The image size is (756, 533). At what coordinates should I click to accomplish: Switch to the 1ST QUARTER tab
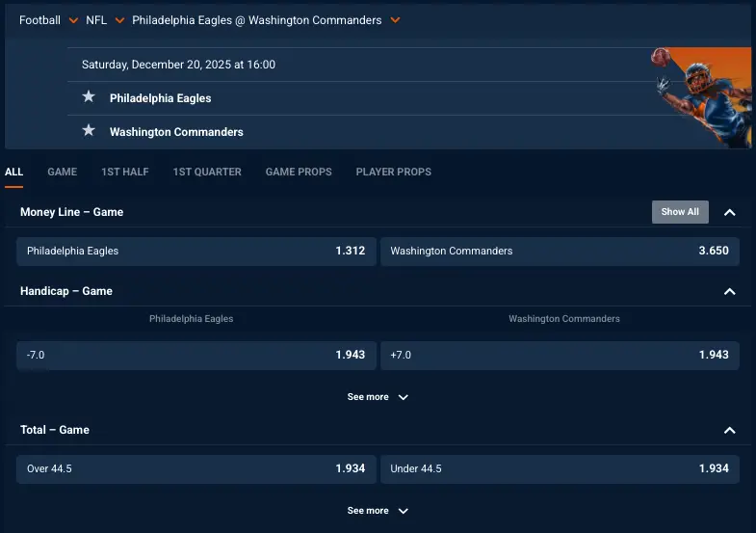click(x=207, y=172)
